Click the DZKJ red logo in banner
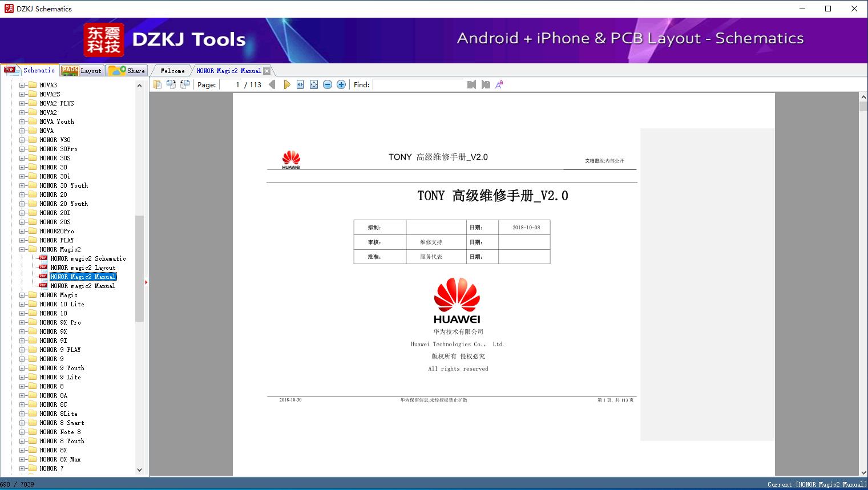Viewport: 868px width, 490px height. pos(104,39)
